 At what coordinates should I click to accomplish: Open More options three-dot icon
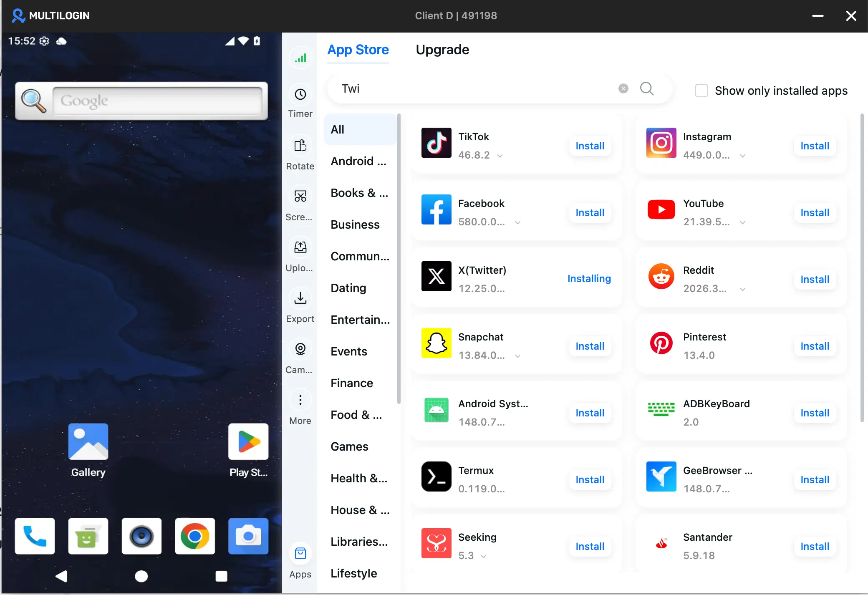pos(300,400)
